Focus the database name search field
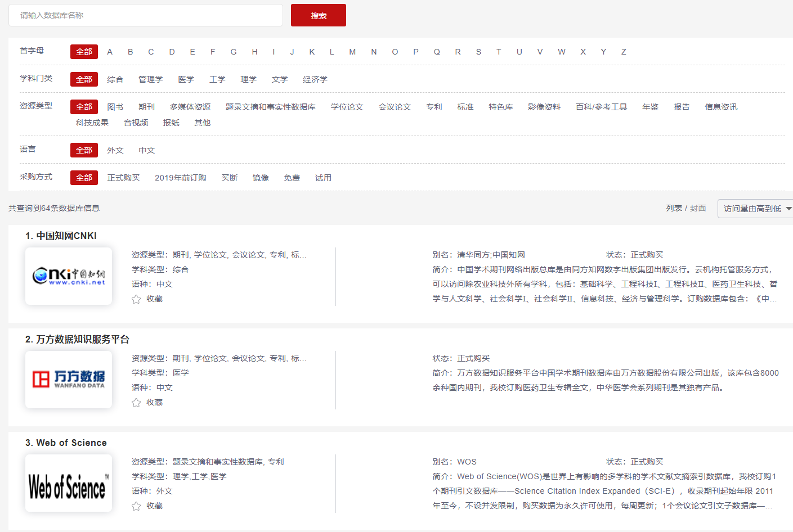 click(146, 15)
